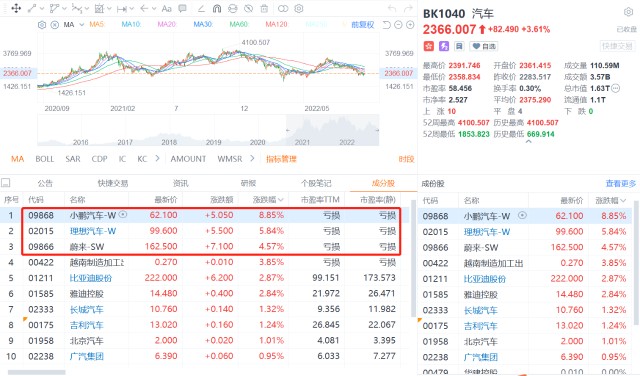Click the 指标管理 button
The height and width of the screenshot is (376, 640).
[x=281, y=159]
